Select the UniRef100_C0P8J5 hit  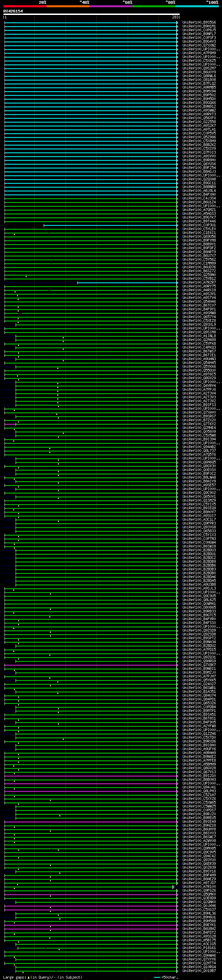(199, 30)
